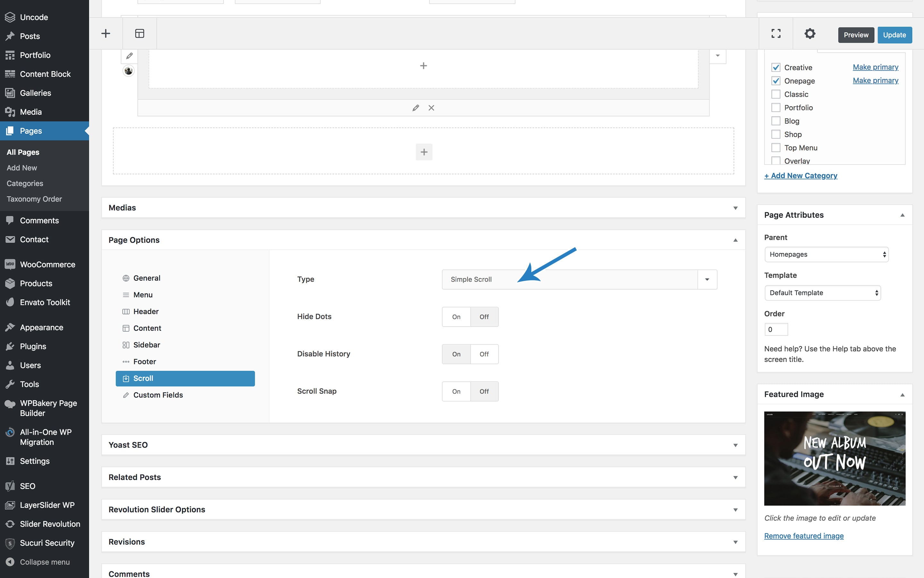924x578 pixels.
Task: Uncheck the Onepage category checkbox
Action: tap(775, 81)
